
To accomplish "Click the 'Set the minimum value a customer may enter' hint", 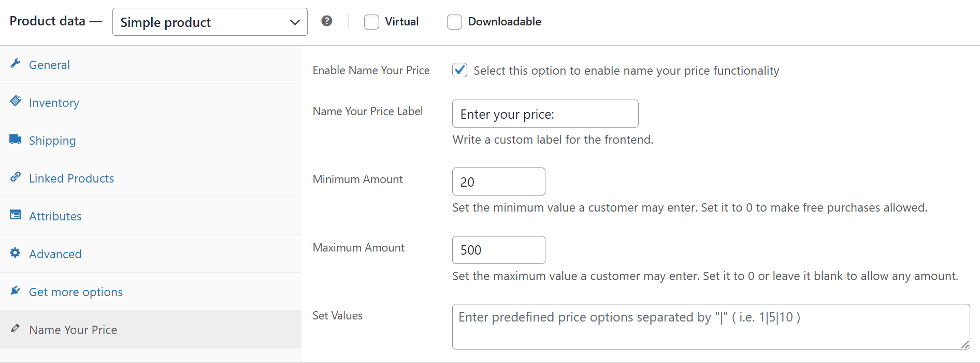I will click(x=689, y=208).
